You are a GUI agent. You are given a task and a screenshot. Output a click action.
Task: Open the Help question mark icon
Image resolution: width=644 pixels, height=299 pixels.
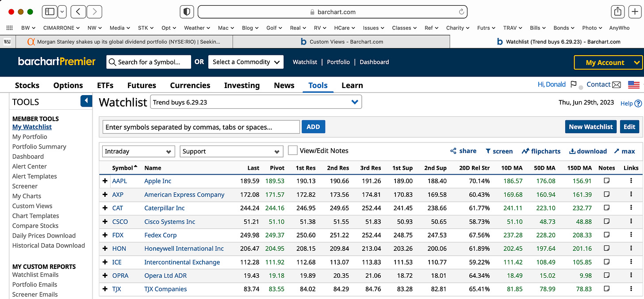(x=638, y=103)
